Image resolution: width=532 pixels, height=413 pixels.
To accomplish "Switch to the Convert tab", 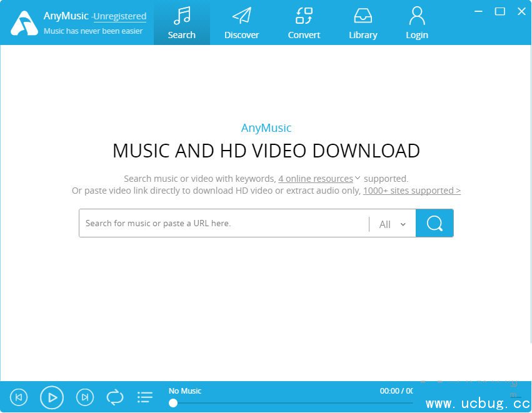I will click(x=304, y=23).
